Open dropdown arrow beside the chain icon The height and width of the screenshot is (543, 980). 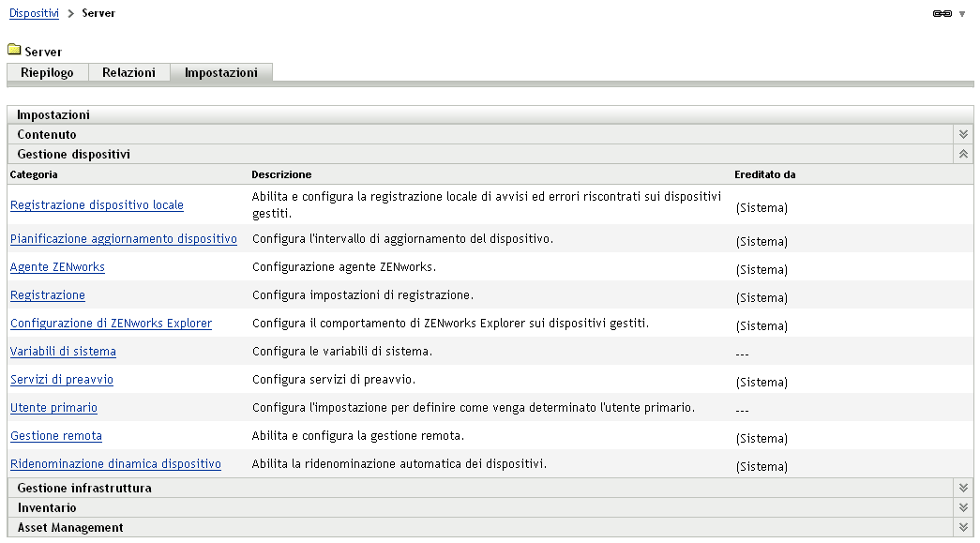[962, 14]
